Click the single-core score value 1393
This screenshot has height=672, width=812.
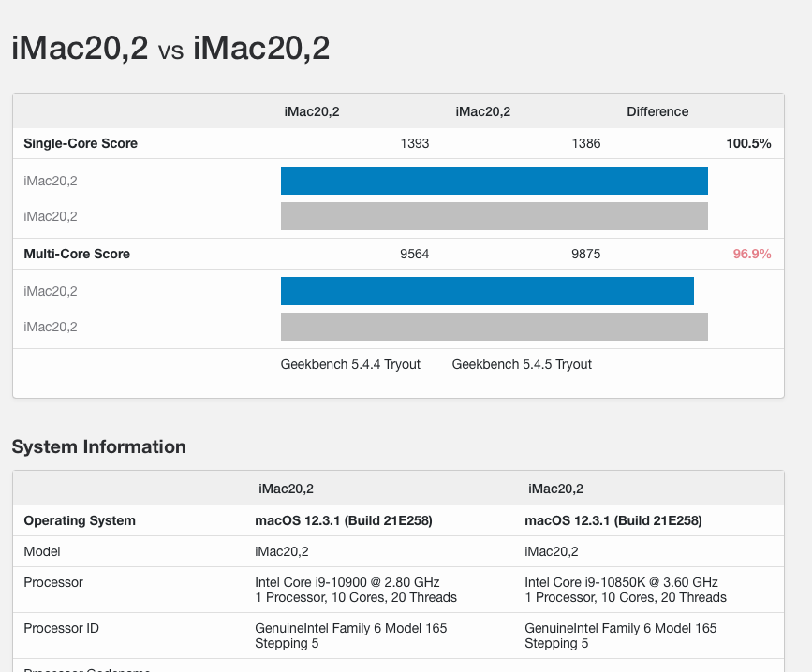coord(415,143)
